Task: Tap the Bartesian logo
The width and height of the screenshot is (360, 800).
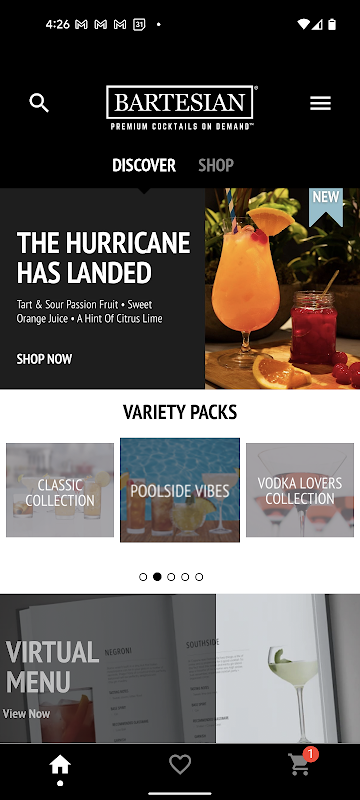Action: pos(181,108)
